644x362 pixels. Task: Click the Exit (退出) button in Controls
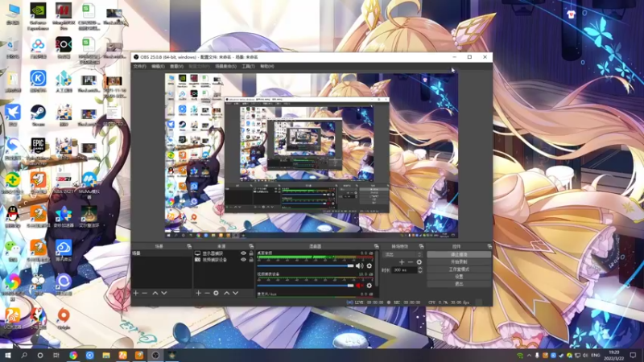pos(459,284)
